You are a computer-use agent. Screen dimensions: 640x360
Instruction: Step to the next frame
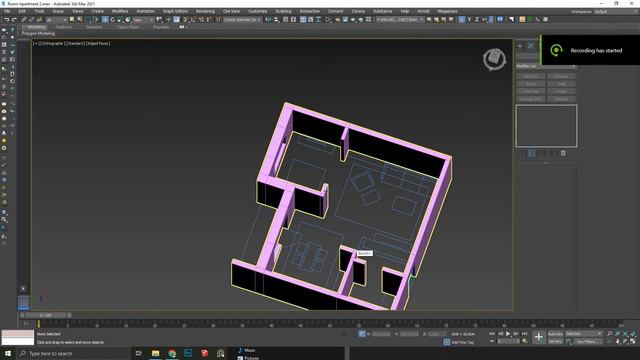pyautogui.click(x=516, y=333)
